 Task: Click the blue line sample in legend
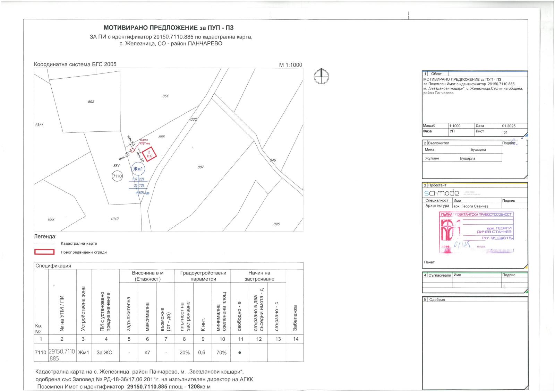coord(44,244)
